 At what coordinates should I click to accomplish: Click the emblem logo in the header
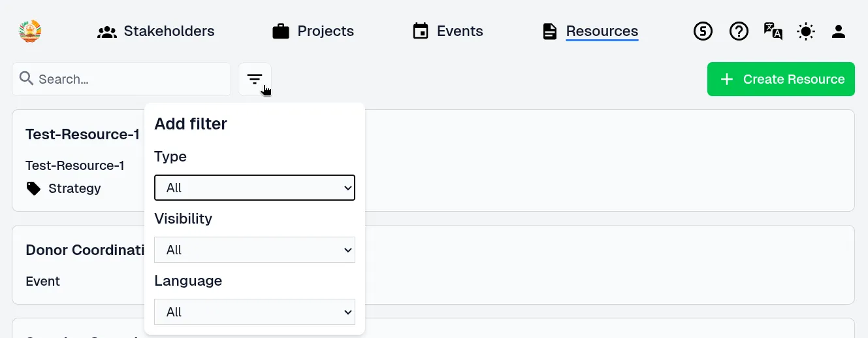click(x=30, y=31)
